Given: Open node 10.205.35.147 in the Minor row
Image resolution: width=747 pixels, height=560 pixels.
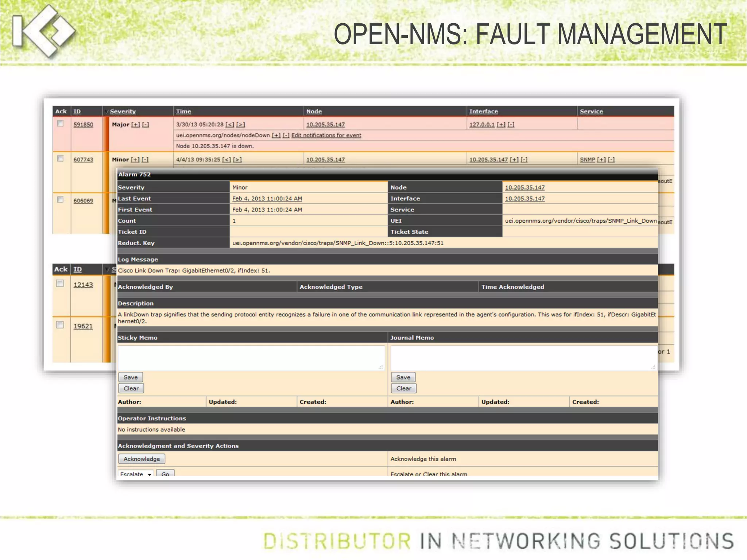Looking at the screenshot, I should (325, 160).
